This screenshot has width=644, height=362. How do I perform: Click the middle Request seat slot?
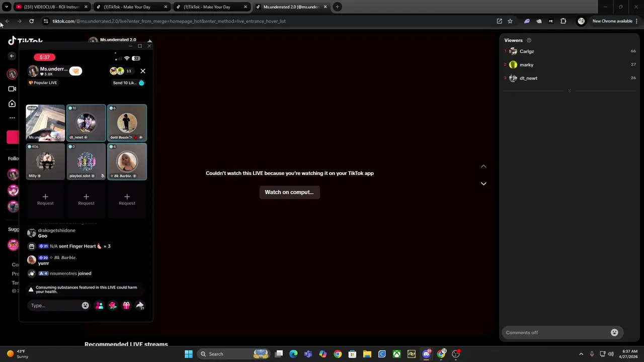coord(86,199)
